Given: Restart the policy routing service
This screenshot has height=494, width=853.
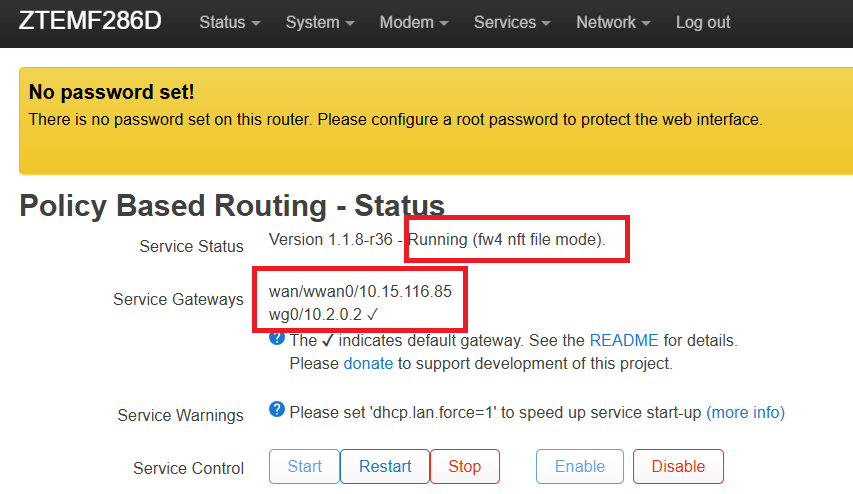Looking at the screenshot, I should point(385,466).
